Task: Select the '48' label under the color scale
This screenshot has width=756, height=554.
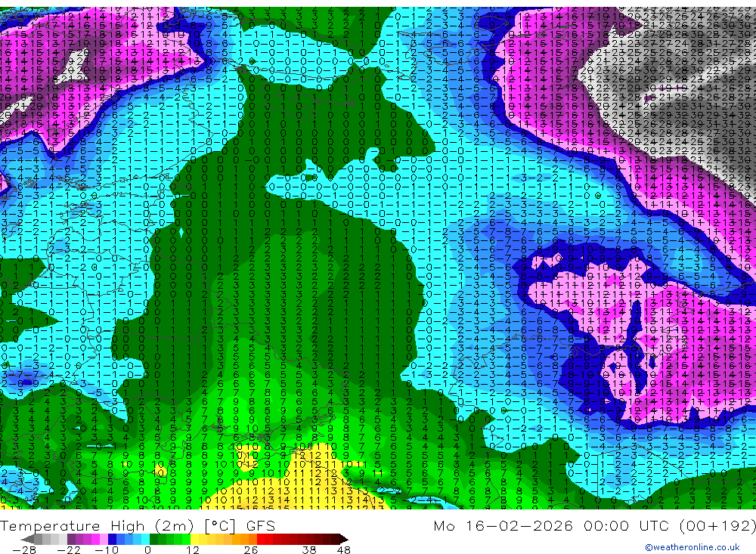Action: pyautogui.click(x=344, y=549)
